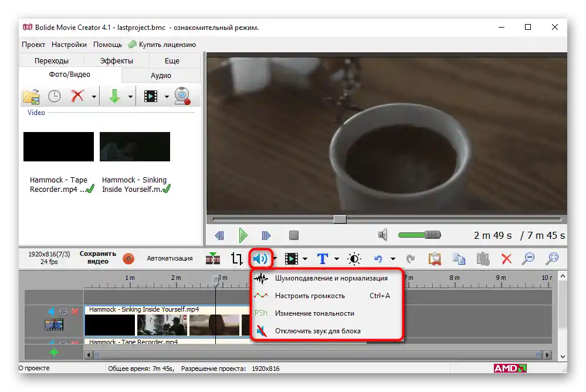Click Купить лицензию link
586x392 pixels.
pos(162,45)
